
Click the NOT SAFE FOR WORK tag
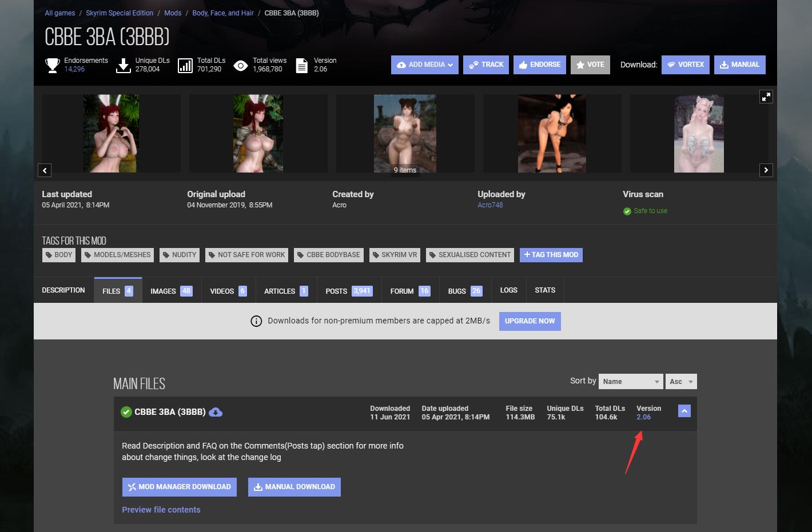pyautogui.click(x=247, y=255)
